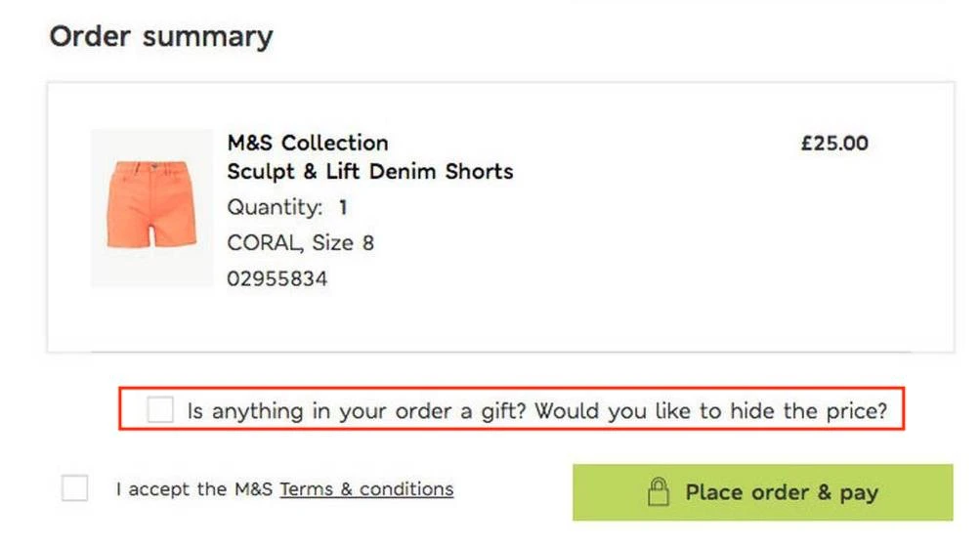Click the word 'pay' on the green button
The width and height of the screenshot is (980, 547).
(x=858, y=492)
